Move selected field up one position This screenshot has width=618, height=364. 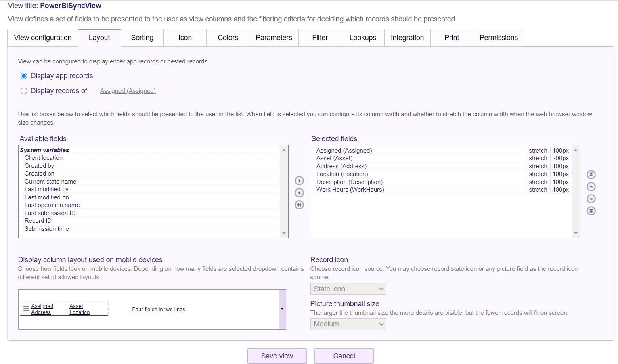[x=591, y=187]
